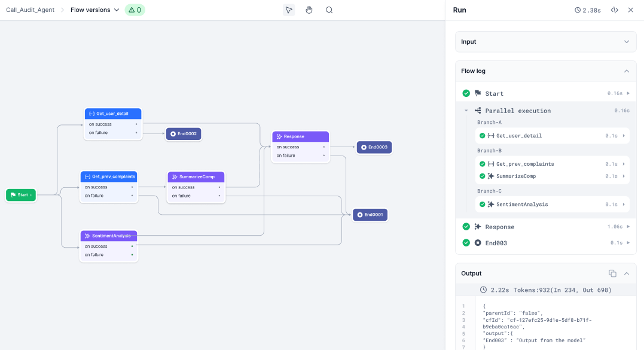The width and height of the screenshot is (644, 350).
Task: Expand the End003 log entry arrow
Action: tap(628, 243)
